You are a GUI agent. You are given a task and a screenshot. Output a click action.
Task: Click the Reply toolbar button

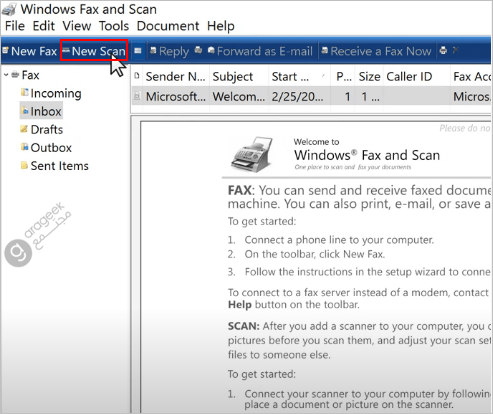(170, 51)
